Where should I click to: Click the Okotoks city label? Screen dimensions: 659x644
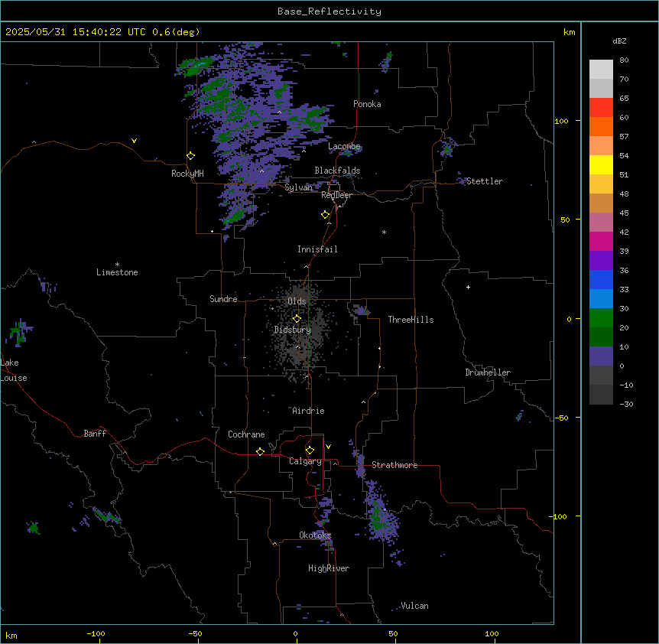(x=315, y=535)
